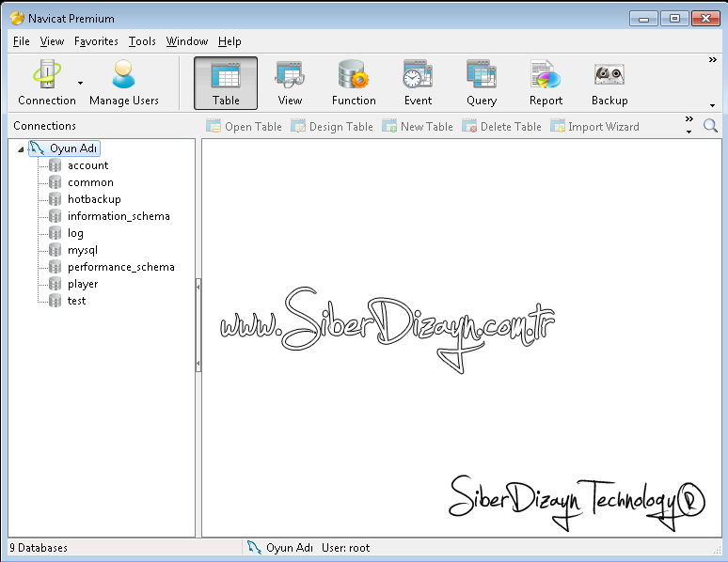Open Open Table toolbar icon
728x562 pixels.
(214, 126)
